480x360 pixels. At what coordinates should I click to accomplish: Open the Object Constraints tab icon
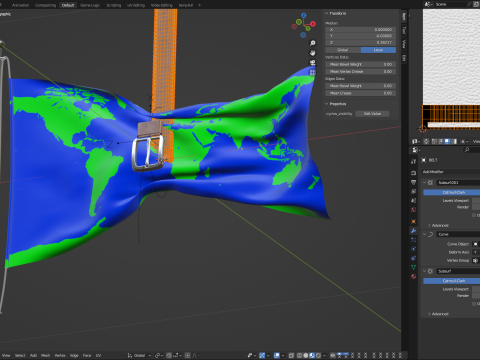[414, 258]
